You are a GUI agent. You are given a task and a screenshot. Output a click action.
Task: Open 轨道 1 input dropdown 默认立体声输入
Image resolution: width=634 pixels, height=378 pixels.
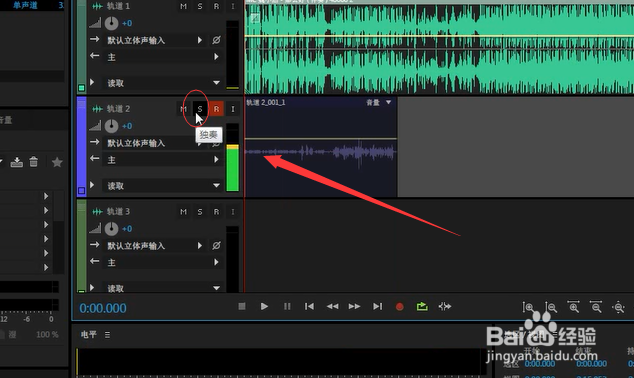point(154,40)
